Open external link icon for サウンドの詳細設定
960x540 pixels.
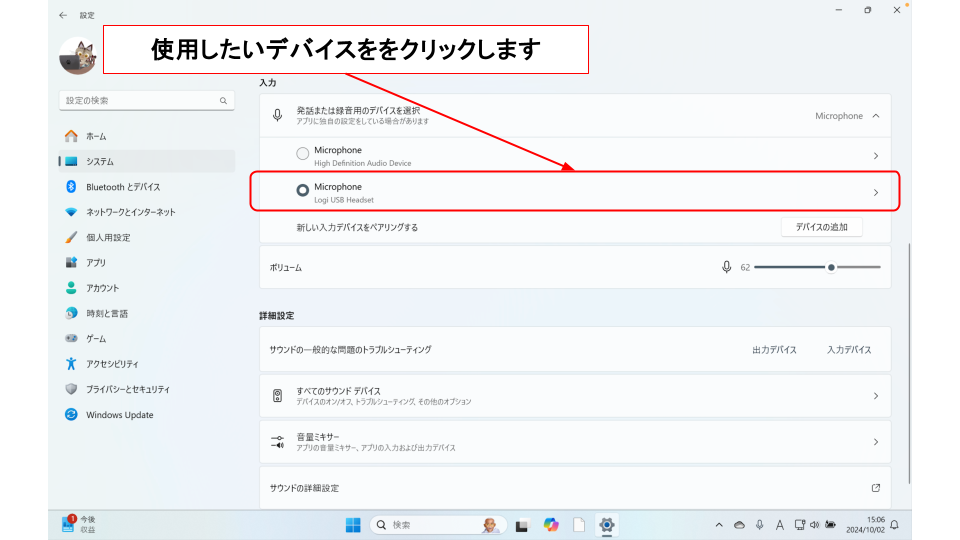point(876,488)
